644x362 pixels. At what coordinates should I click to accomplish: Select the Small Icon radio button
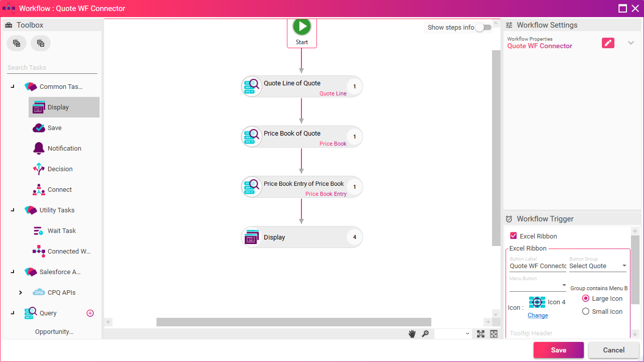pyautogui.click(x=585, y=311)
